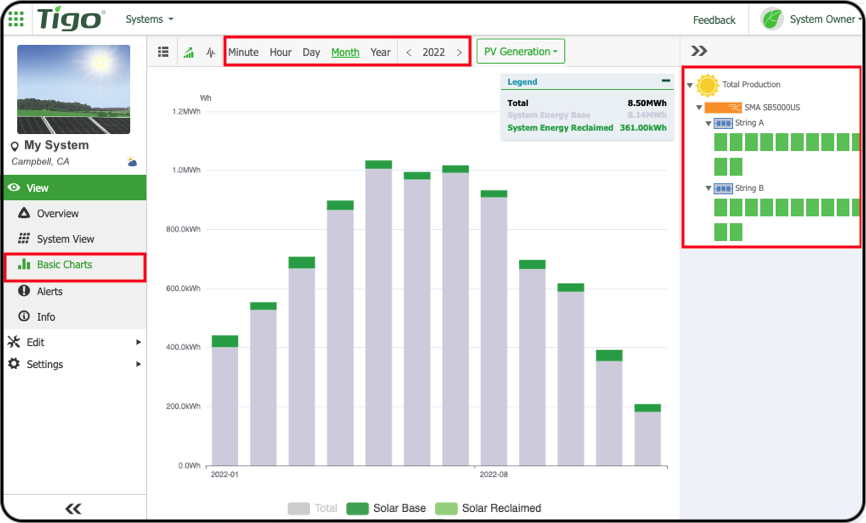
Task: Click the dark green Solar Base swatch
Action: 357,508
